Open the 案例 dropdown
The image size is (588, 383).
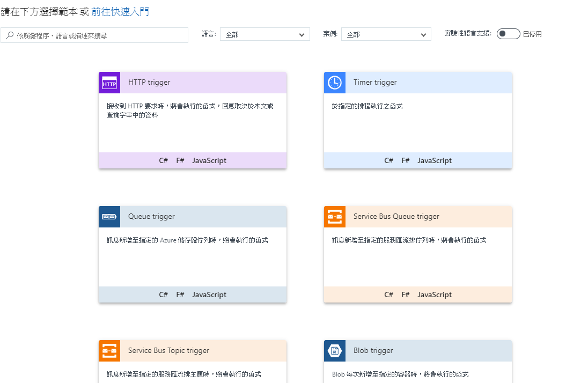[386, 34]
